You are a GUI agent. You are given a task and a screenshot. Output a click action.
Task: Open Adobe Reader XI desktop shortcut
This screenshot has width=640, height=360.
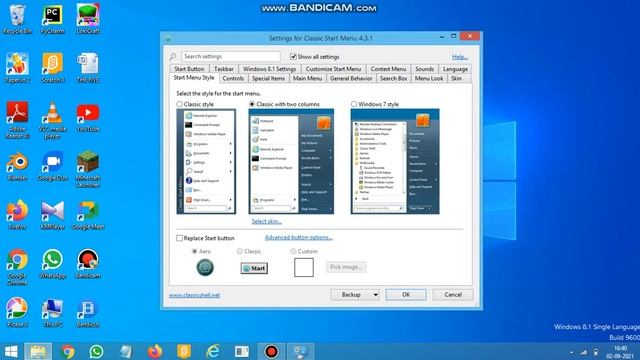click(17, 120)
